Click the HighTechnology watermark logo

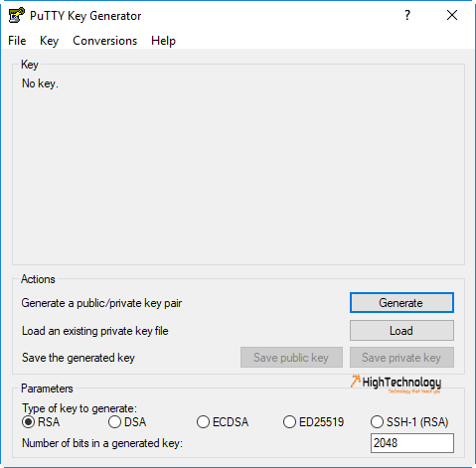click(396, 384)
